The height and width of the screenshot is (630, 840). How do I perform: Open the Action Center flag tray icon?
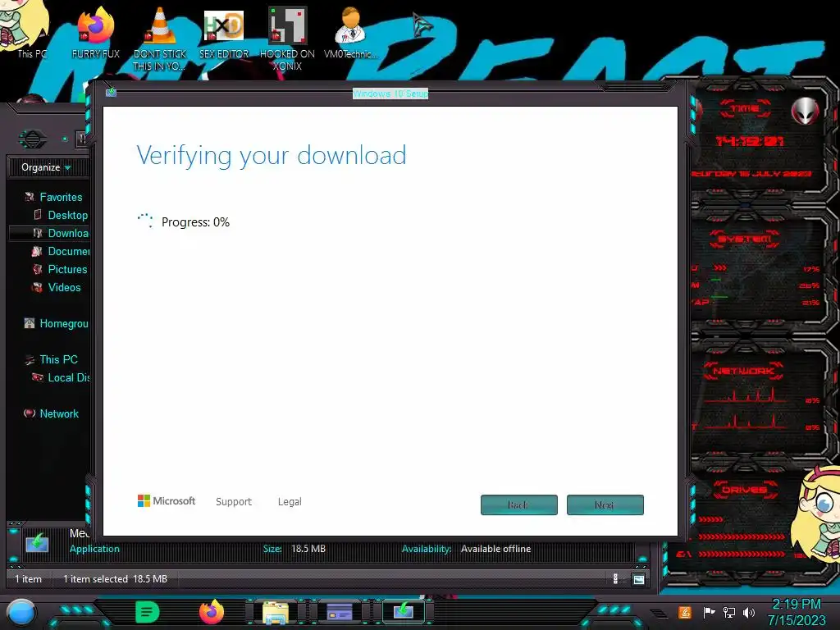pos(708,612)
